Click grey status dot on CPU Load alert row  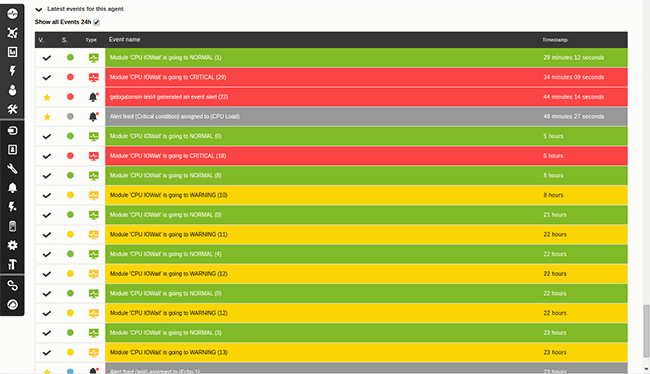tap(70, 117)
